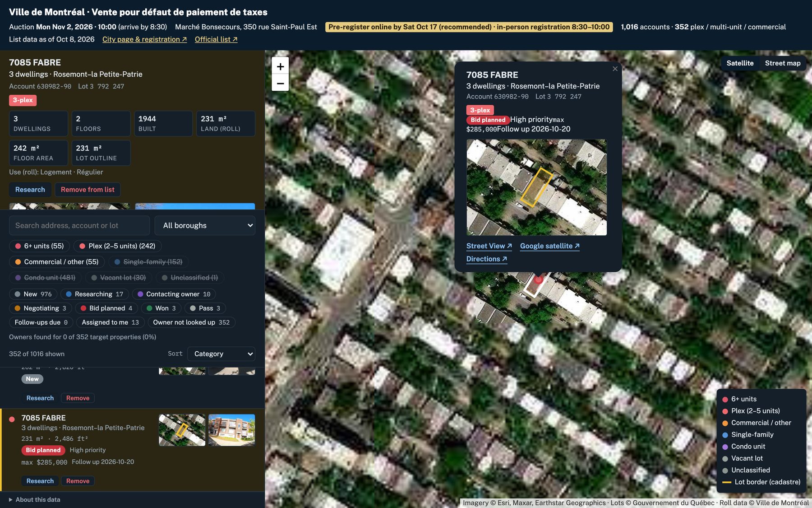Zoom out on the map
812x508 pixels.
pos(280,83)
